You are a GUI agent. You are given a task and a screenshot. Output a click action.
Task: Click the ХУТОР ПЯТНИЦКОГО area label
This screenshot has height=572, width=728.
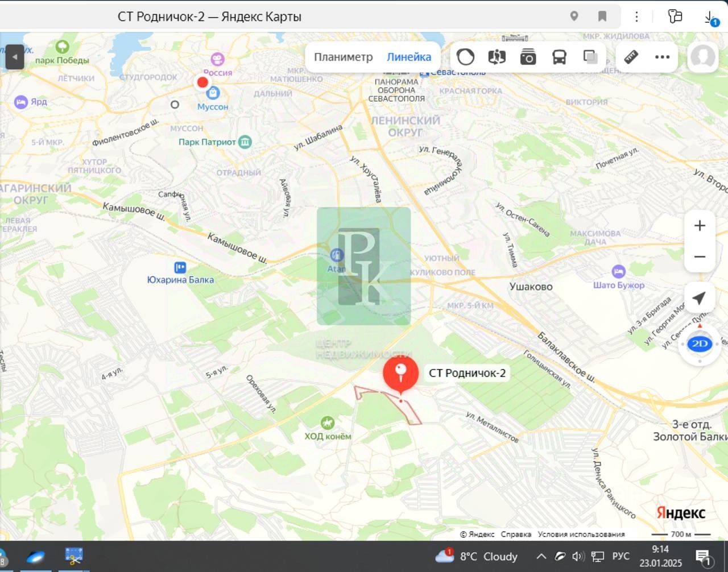click(x=94, y=166)
